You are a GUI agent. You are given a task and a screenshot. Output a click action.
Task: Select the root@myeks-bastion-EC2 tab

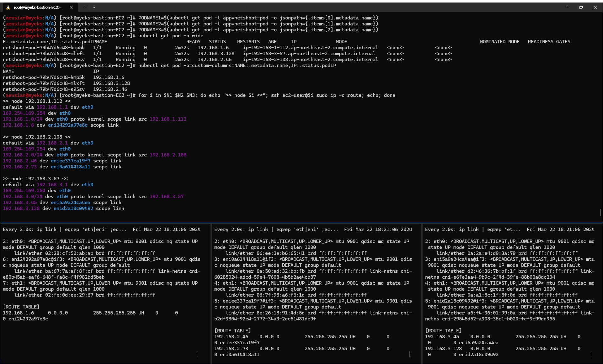coord(38,7)
